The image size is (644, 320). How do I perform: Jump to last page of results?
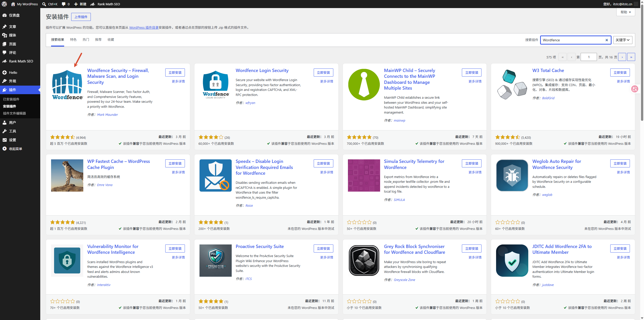[x=631, y=57]
